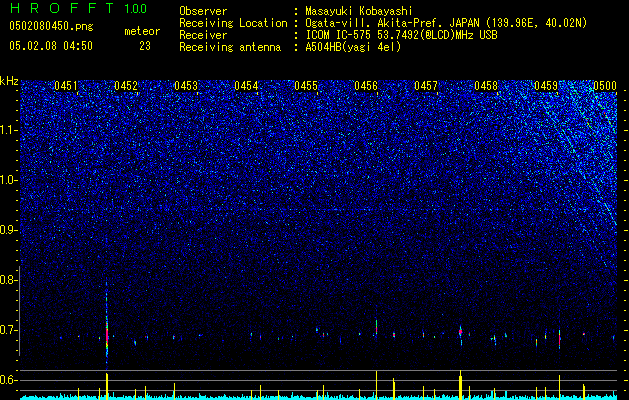Click the 0452 time marker
Viewport: 629px width, 400px height.
click(x=126, y=86)
